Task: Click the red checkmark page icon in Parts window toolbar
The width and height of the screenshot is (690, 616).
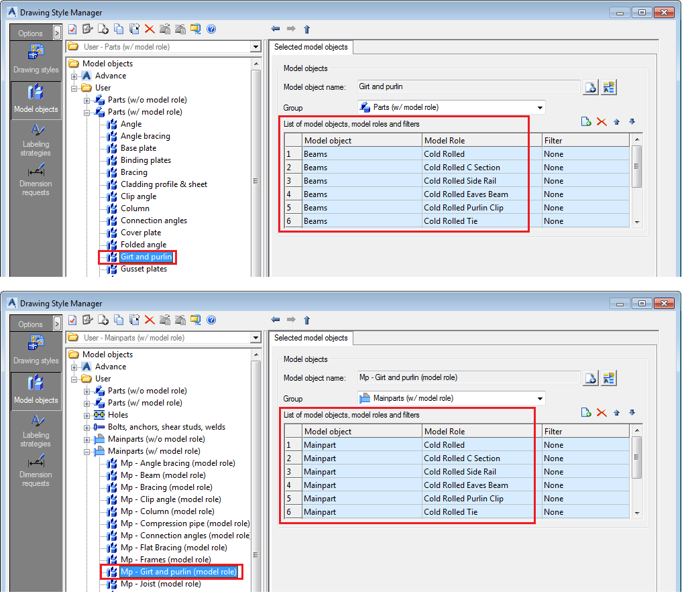Action: coord(72,29)
